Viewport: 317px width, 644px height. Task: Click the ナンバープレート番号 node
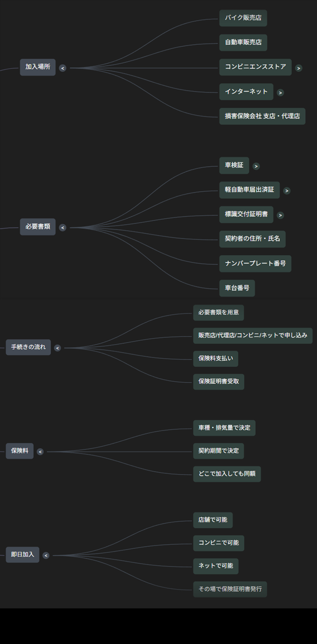tap(255, 263)
